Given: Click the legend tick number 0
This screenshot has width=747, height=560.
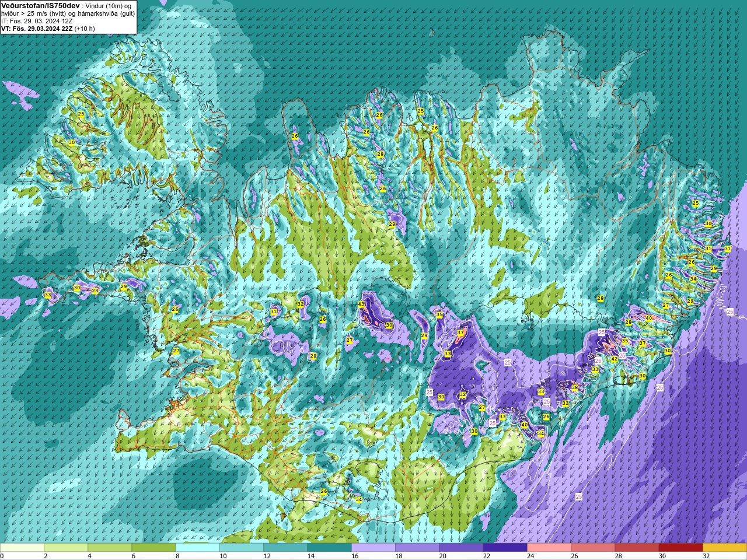Looking at the screenshot, I should click(2, 556).
